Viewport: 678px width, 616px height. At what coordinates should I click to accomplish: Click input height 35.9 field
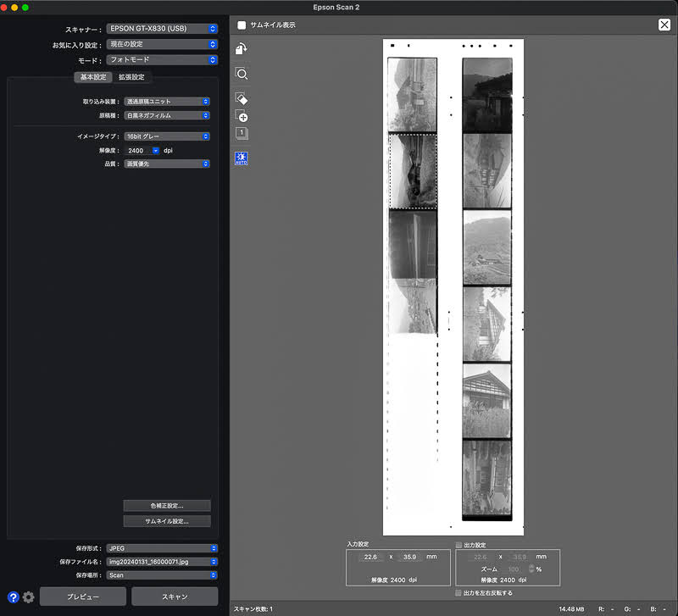coord(409,557)
